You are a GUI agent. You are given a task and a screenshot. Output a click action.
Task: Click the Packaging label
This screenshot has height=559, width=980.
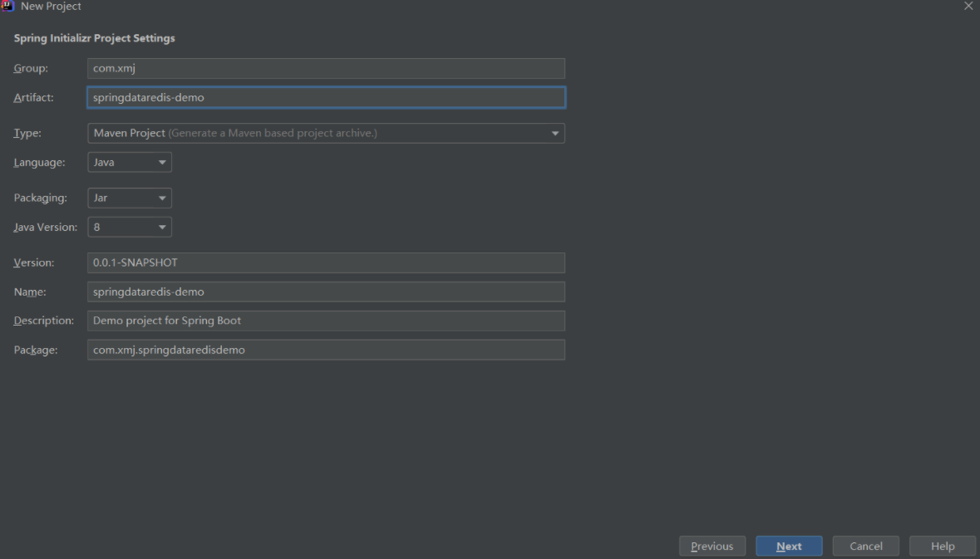point(41,198)
